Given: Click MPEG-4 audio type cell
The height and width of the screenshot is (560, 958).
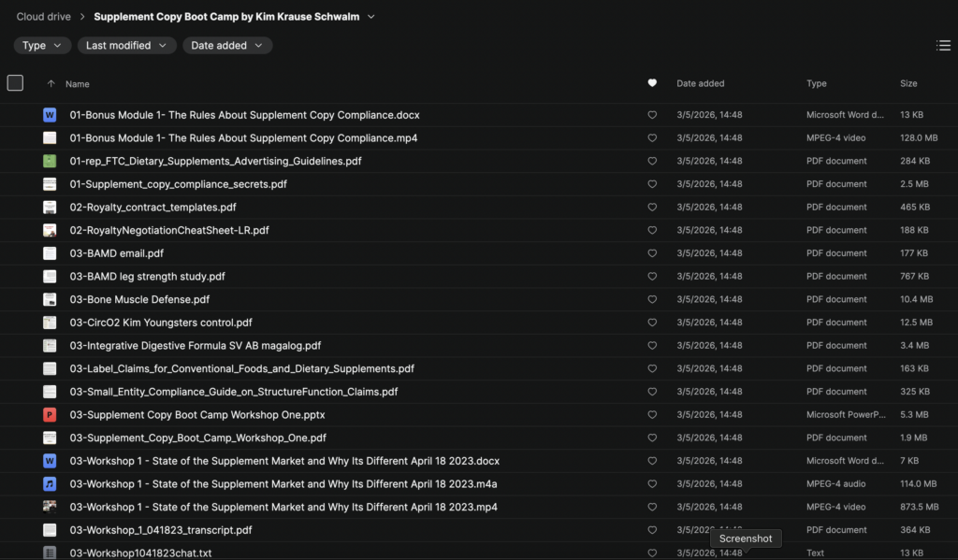Looking at the screenshot, I should 835,483.
